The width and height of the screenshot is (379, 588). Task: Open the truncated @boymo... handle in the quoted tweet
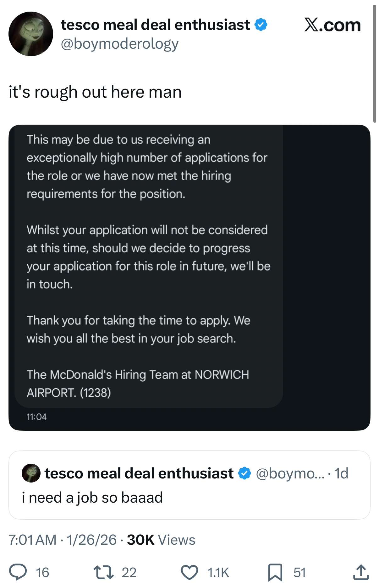click(290, 473)
